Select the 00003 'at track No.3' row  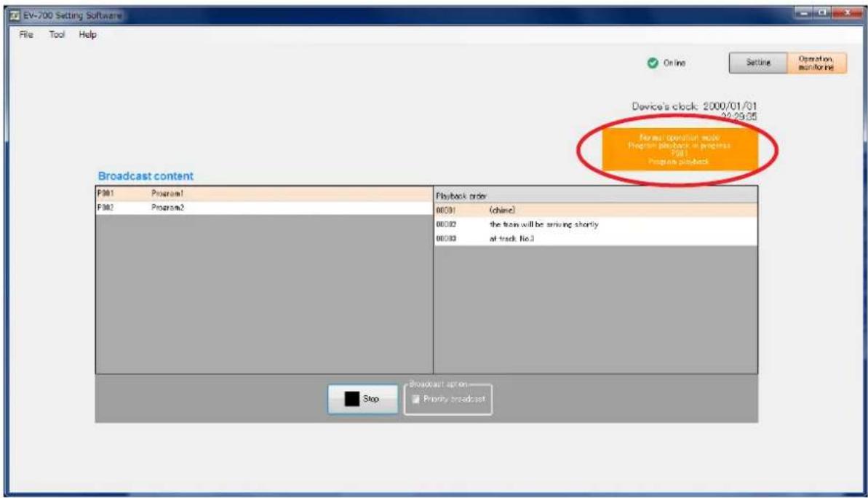[596, 239]
